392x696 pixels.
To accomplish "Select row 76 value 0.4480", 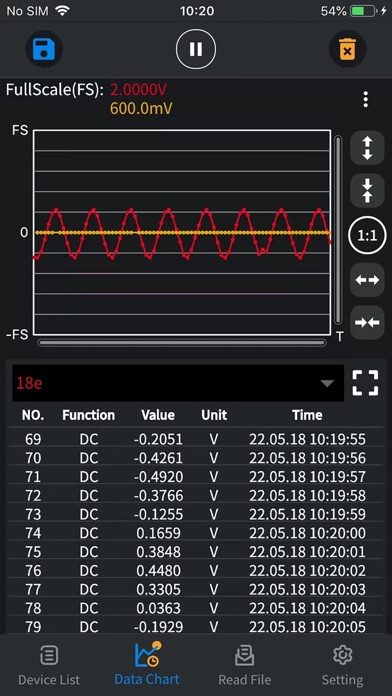I will (x=158, y=570).
